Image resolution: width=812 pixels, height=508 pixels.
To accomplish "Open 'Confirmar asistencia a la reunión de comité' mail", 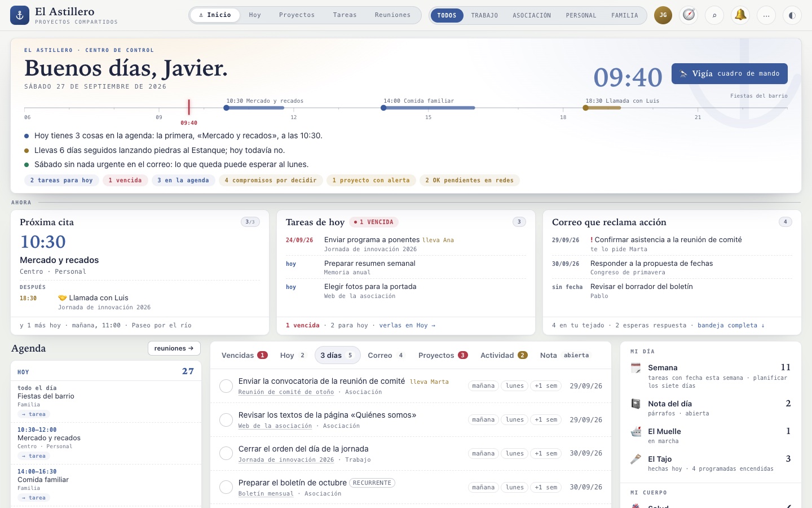I will click(668, 240).
